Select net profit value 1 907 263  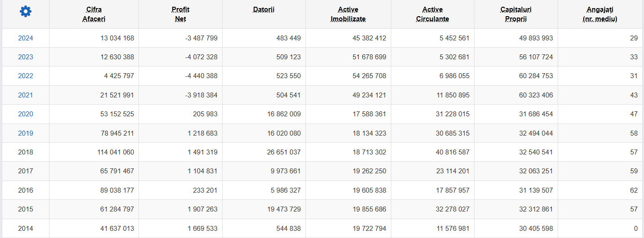click(x=203, y=209)
